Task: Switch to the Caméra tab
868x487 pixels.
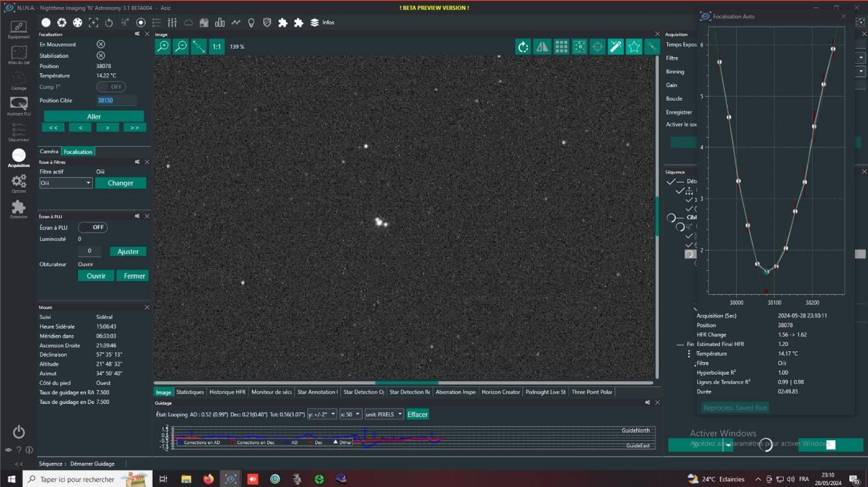Action: click(x=49, y=151)
